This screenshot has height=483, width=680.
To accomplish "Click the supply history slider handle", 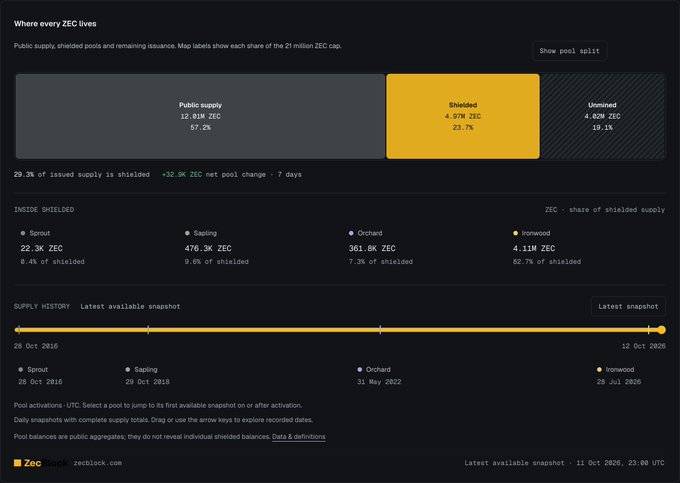I will [x=661, y=330].
